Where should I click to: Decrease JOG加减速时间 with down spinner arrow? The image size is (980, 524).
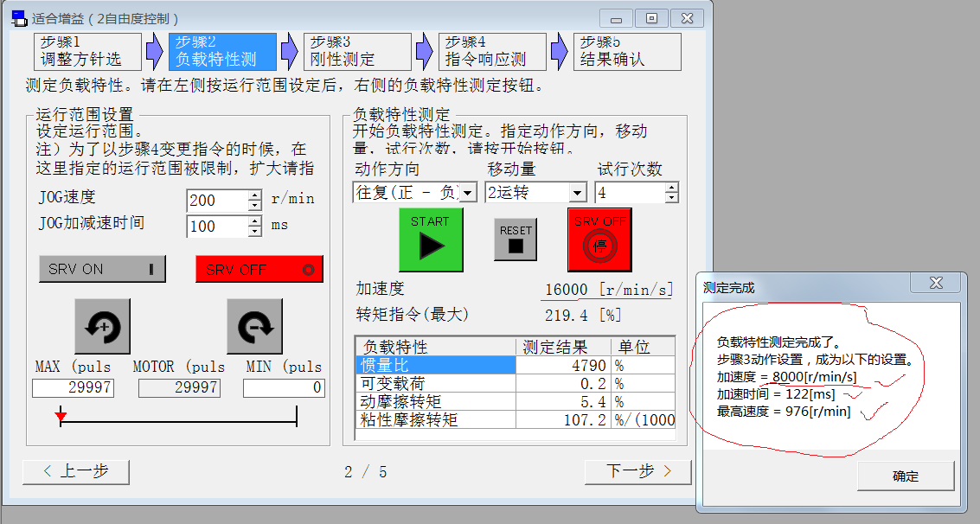pos(254,232)
